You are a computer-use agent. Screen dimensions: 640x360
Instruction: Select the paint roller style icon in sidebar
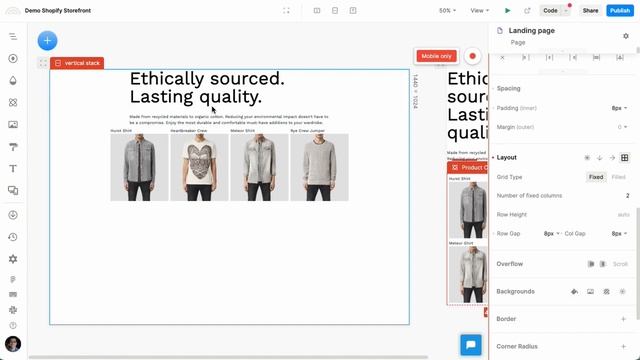click(13, 147)
